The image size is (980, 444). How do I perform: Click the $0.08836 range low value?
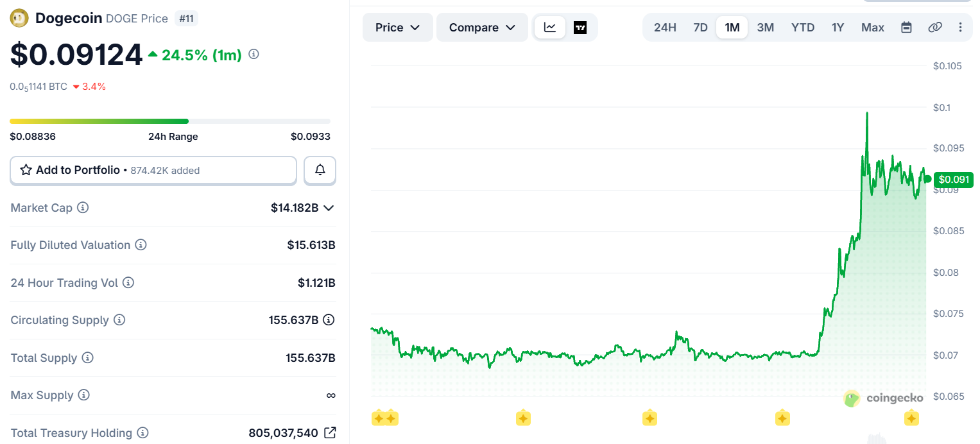[x=33, y=136]
